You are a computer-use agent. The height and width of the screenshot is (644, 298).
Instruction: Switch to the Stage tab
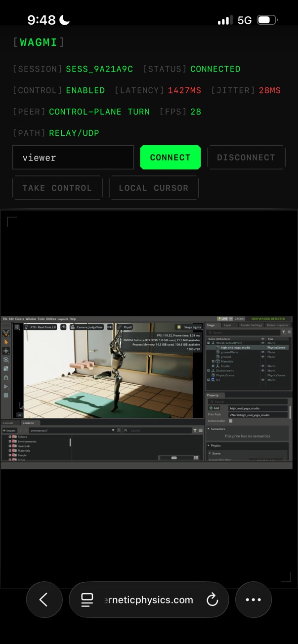pyautogui.click(x=211, y=325)
